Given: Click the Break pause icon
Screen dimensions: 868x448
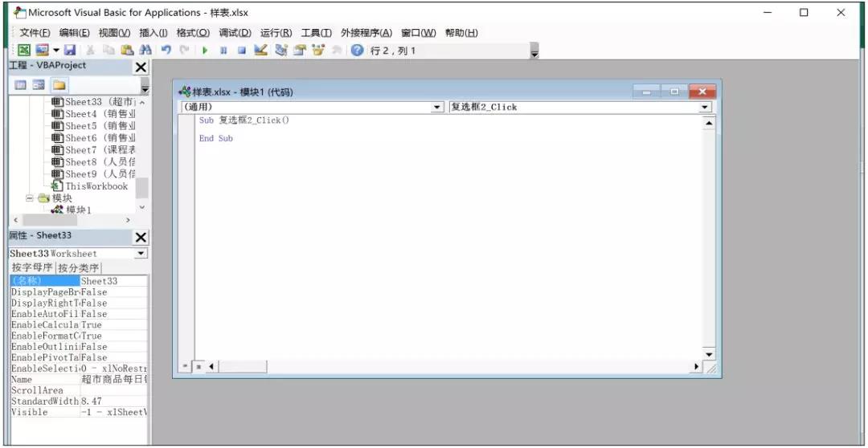Looking at the screenshot, I should 223,51.
